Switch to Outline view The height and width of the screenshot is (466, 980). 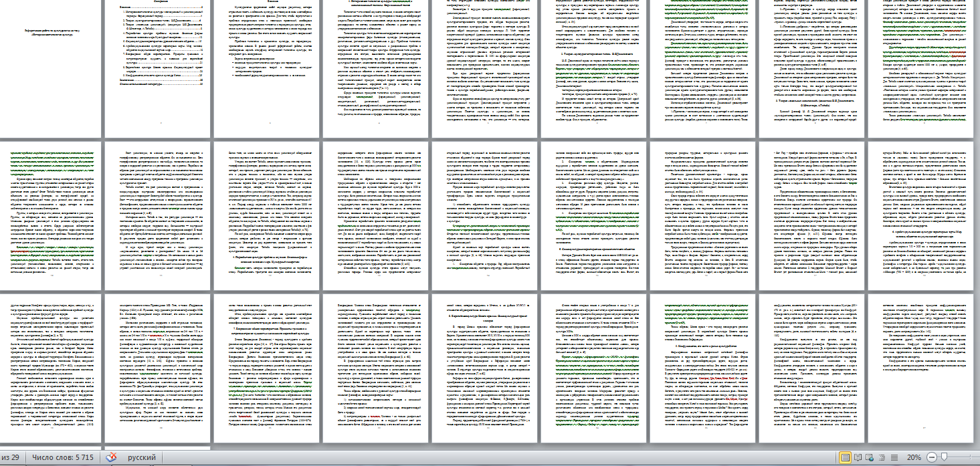tap(882, 457)
